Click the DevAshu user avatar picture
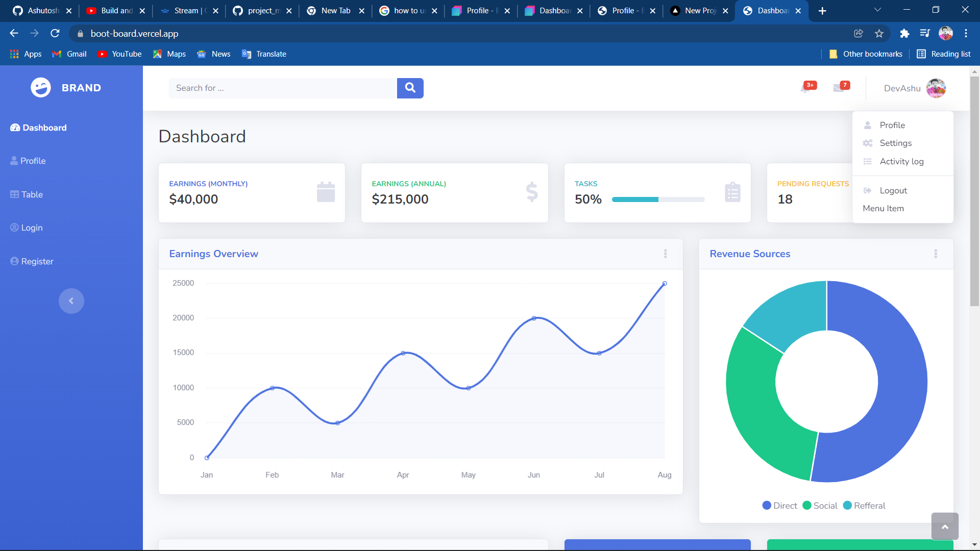980x551 pixels. tap(936, 88)
